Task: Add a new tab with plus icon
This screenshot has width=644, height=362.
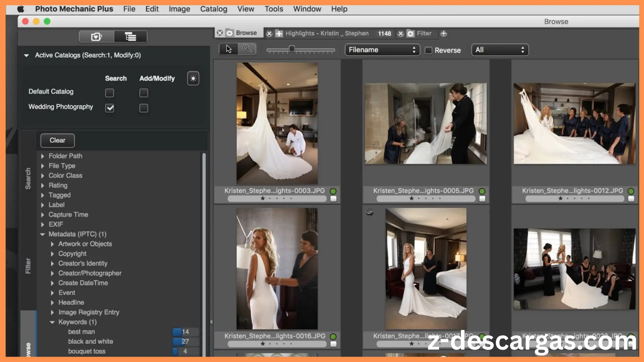Action: pos(443,34)
